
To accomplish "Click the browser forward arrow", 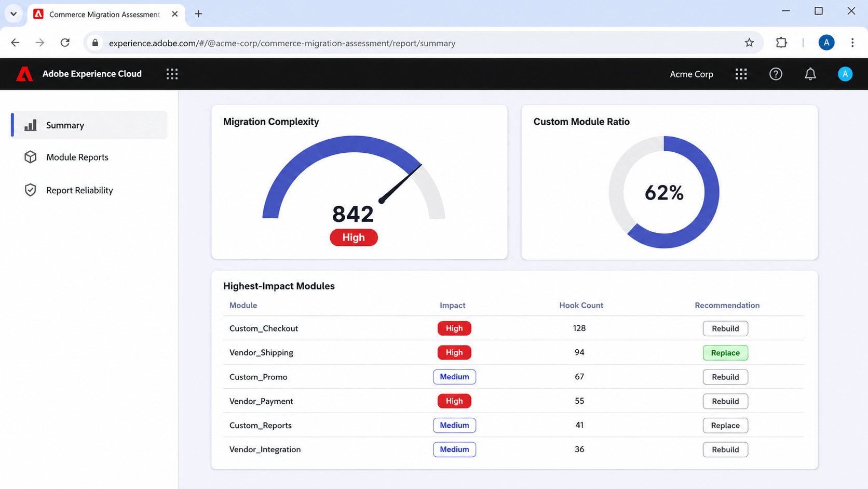I will pyautogui.click(x=40, y=43).
